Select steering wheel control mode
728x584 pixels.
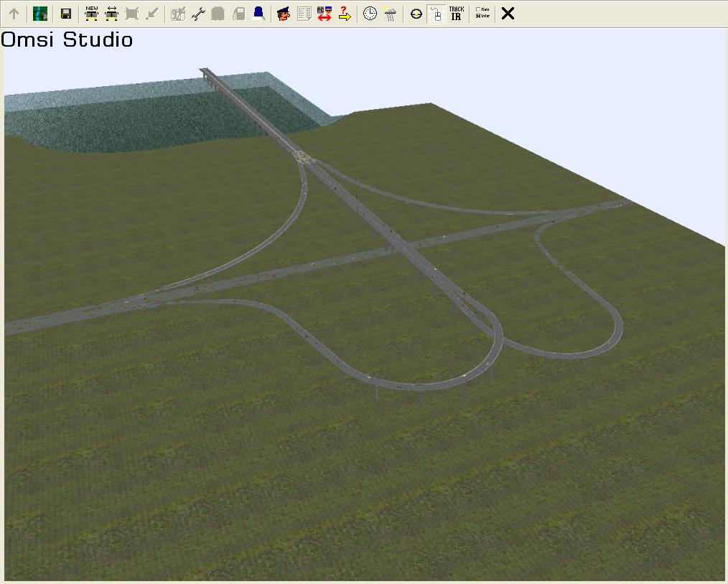click(x=416, y=14)
